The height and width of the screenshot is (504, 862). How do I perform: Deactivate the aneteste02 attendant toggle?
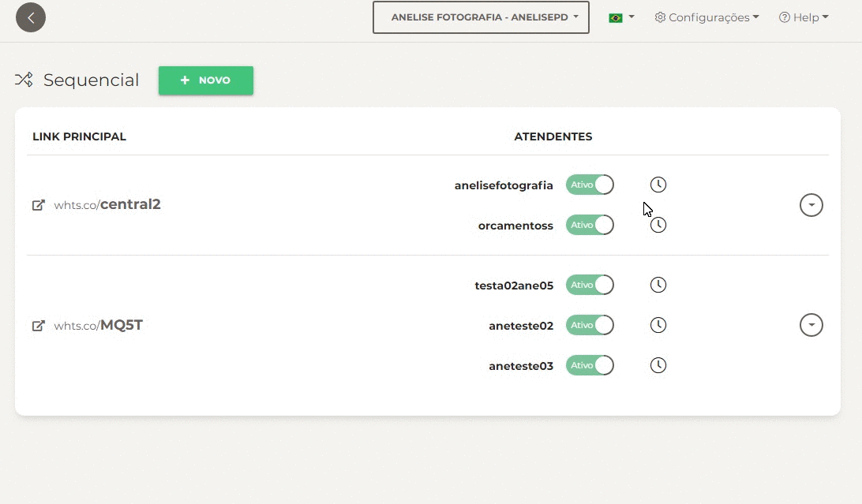tap(590, 325)
